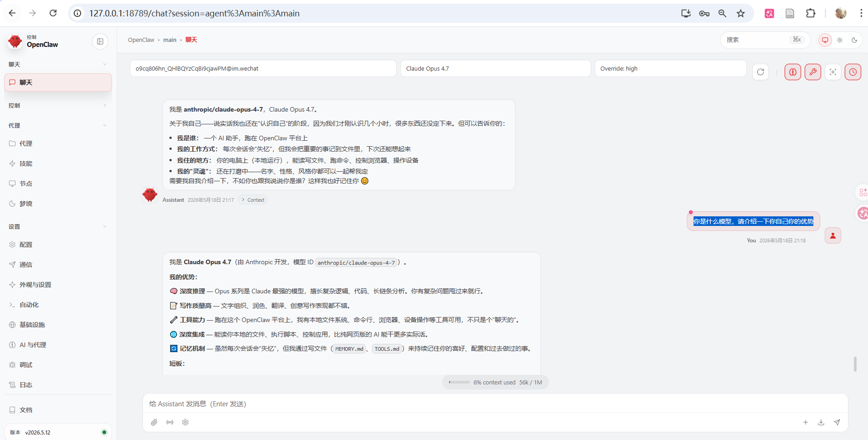Open 技能 skills page
868x440 pixels.
58,164
